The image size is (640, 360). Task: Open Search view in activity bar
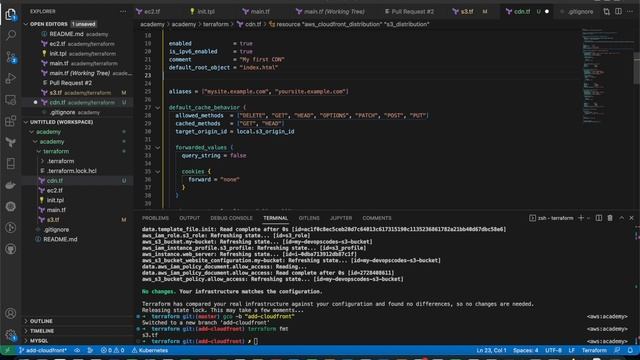11,36
